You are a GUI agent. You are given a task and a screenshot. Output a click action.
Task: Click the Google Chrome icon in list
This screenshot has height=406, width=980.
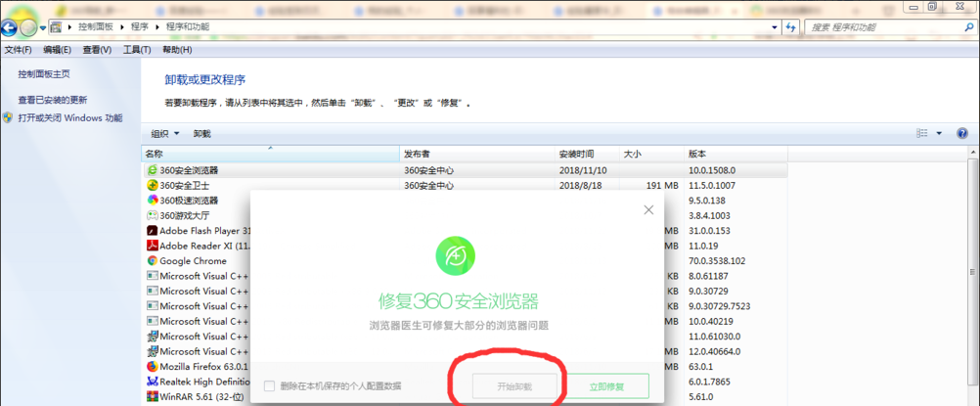pos(152,261)
